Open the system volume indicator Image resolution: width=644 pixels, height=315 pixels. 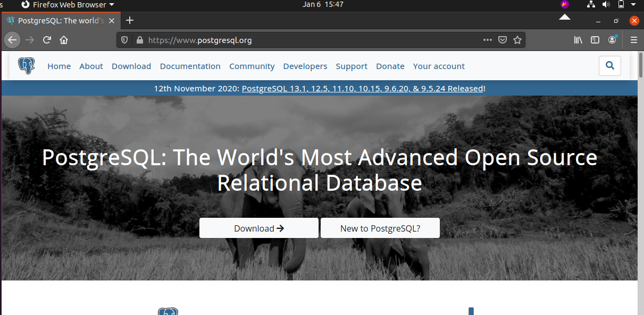coord(606,5)
